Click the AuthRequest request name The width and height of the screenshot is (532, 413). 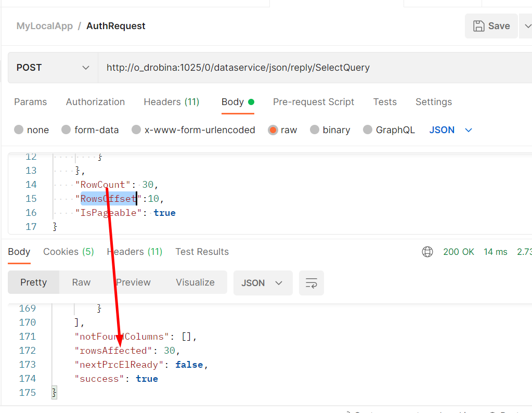(115, 26)
